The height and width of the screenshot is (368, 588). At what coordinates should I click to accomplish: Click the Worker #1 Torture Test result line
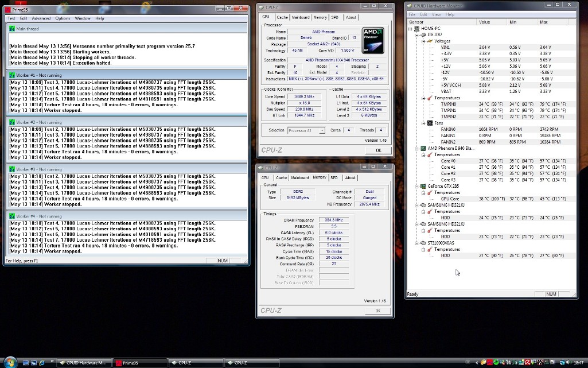pyautogui.click(x=94, y=105)
